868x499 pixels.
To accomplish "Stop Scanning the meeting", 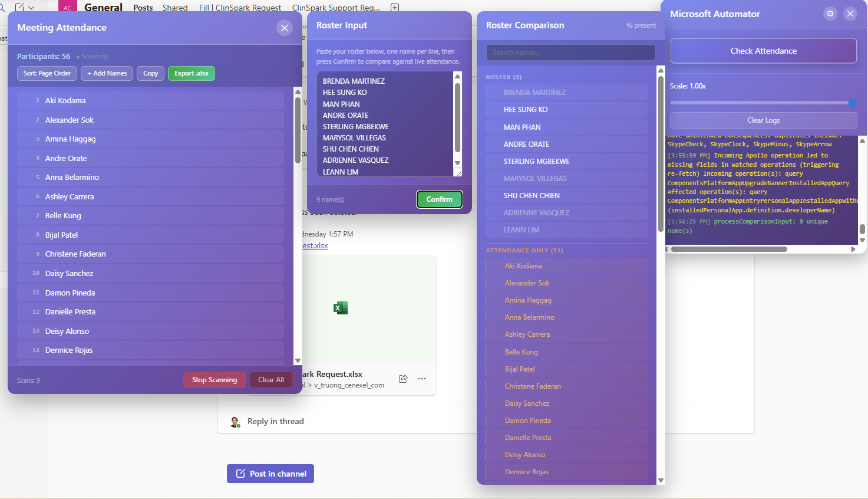I will coord(214,380).
